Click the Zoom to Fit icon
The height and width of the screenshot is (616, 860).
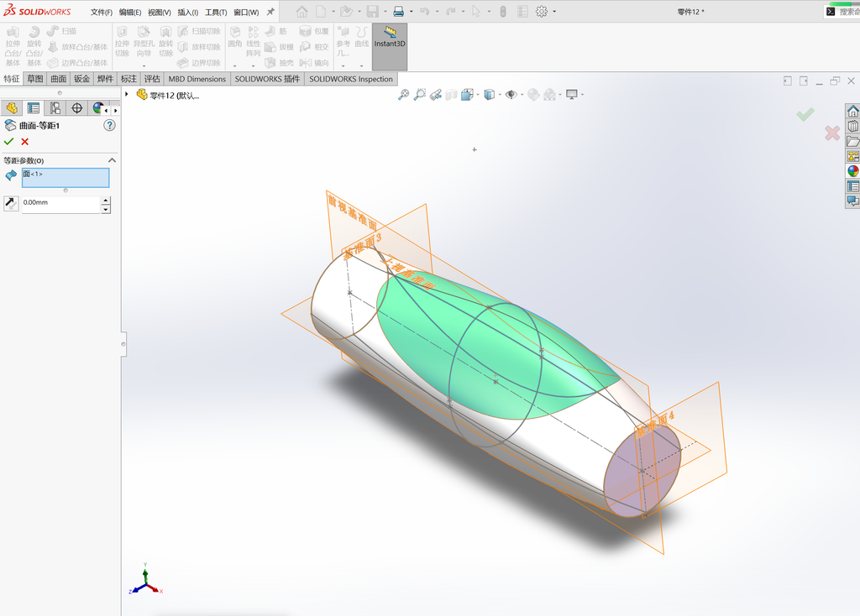[x=403, y=95]
